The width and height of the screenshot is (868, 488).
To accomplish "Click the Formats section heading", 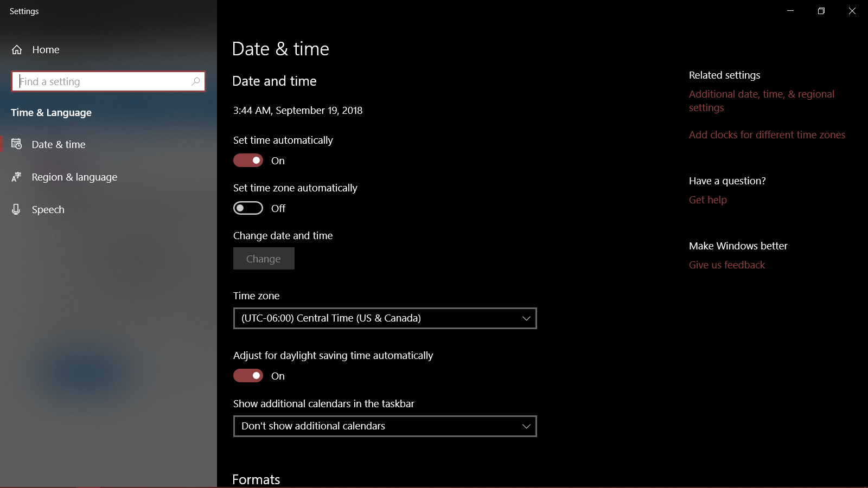I will 256,479.
